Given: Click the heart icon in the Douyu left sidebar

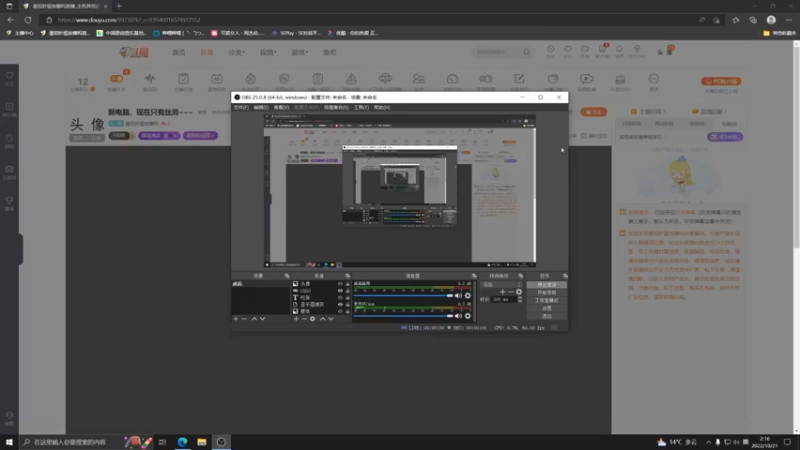Looking at the screenshot, I should click(9, 76).
